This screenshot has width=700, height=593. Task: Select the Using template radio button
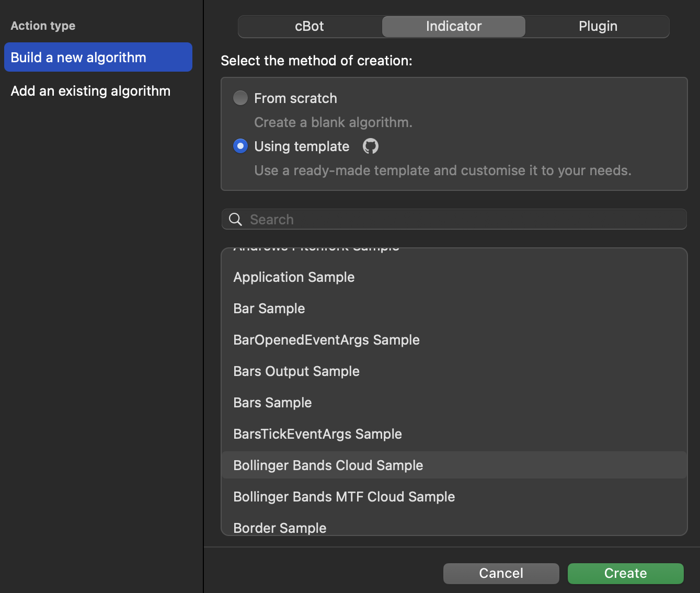[240, 146]
